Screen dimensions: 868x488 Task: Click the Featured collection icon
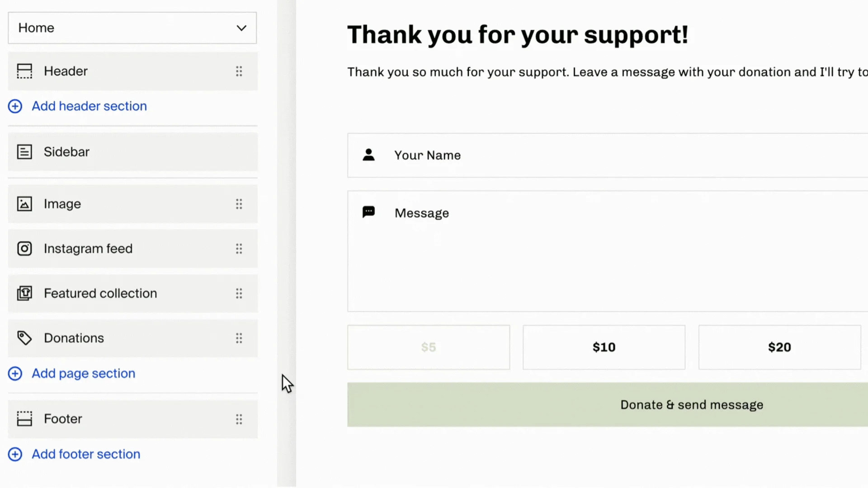pos(24,293)
